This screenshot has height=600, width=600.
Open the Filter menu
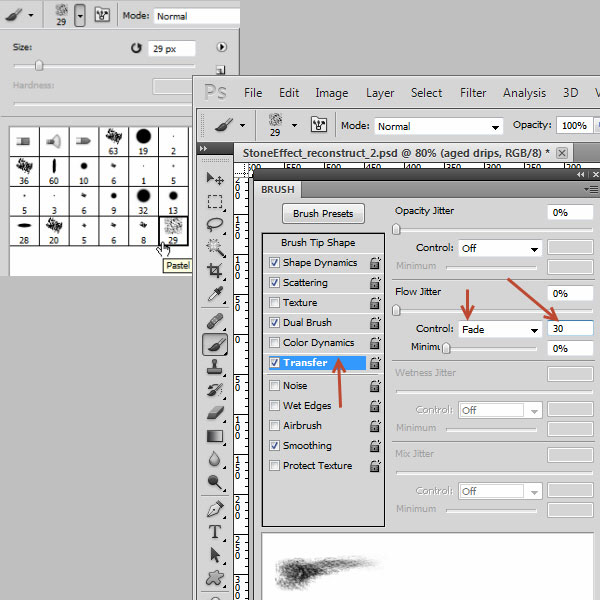click(473, 93)
